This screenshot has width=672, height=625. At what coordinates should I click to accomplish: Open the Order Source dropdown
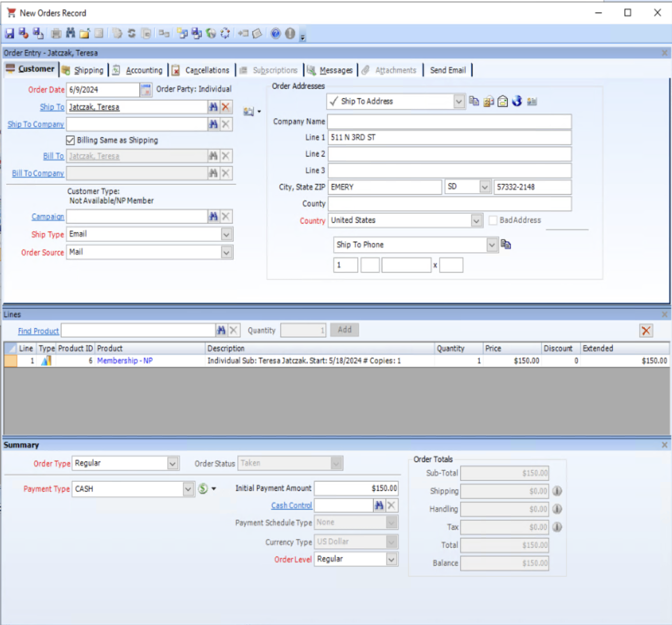[226, 252]
